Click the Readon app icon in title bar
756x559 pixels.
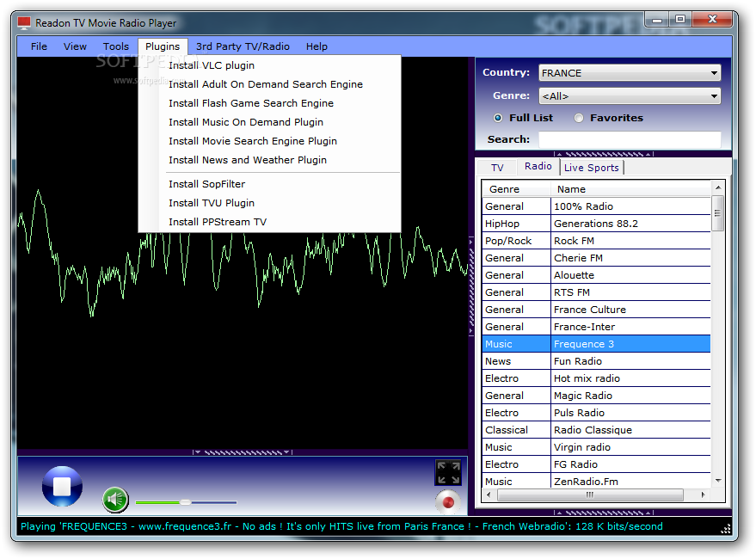[x=24, y=22]
